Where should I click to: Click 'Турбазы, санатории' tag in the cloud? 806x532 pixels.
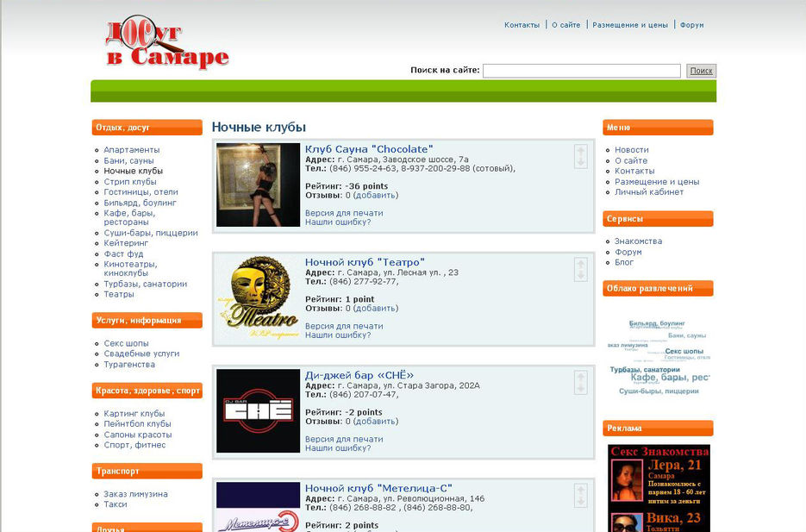coord(645,370)
